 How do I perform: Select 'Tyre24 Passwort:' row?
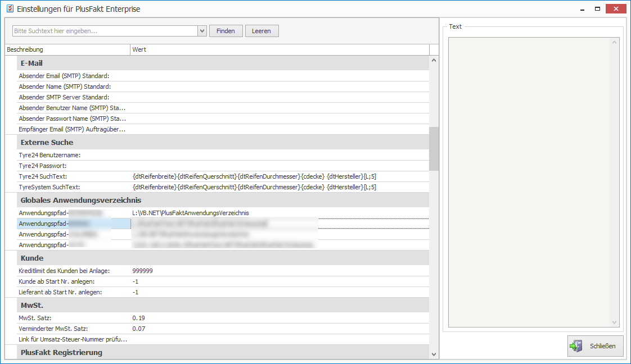coord(223,166)
